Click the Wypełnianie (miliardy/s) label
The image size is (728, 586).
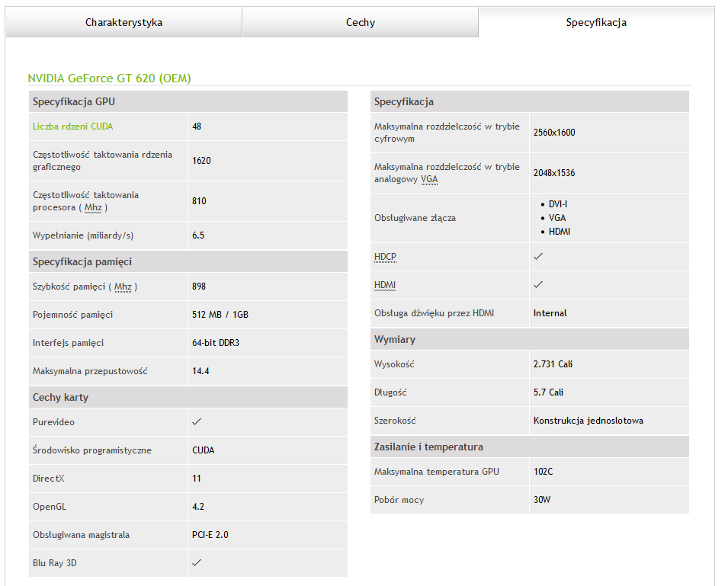[83, 235]
